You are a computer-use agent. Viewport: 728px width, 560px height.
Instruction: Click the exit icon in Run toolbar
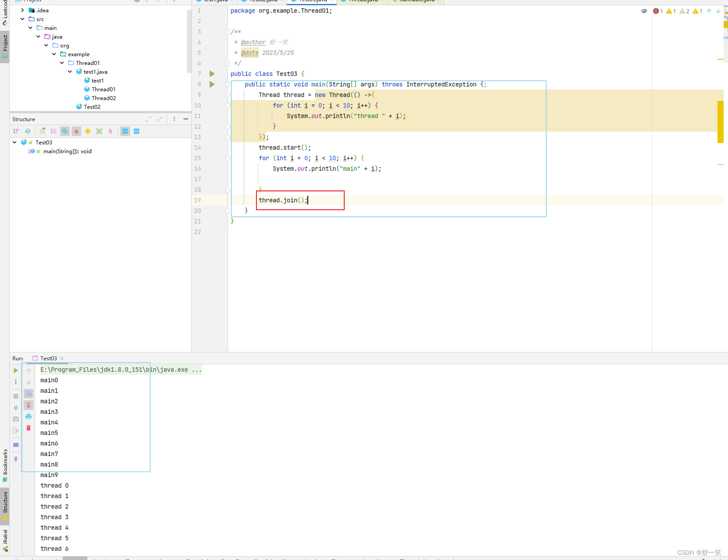click(16, 431)
